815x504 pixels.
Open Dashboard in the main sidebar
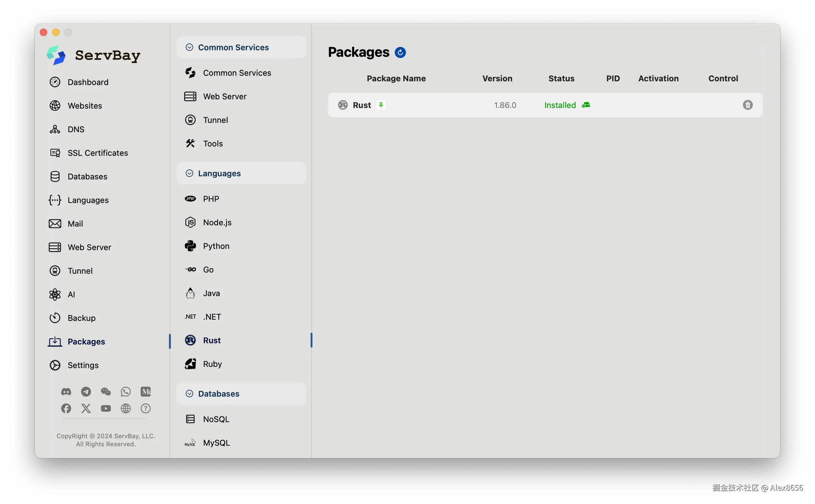88,82
